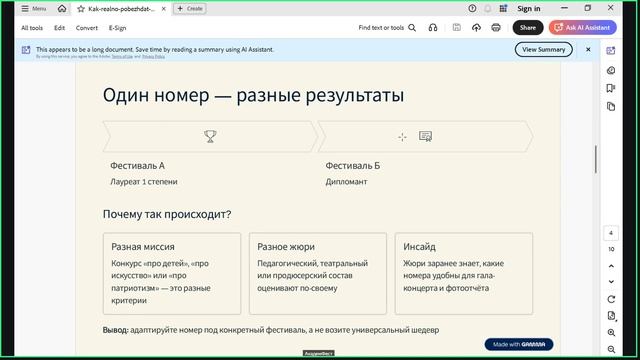Print the document using printer icon
The width and height of the screenshot is (640, 360).
point(496,28)
